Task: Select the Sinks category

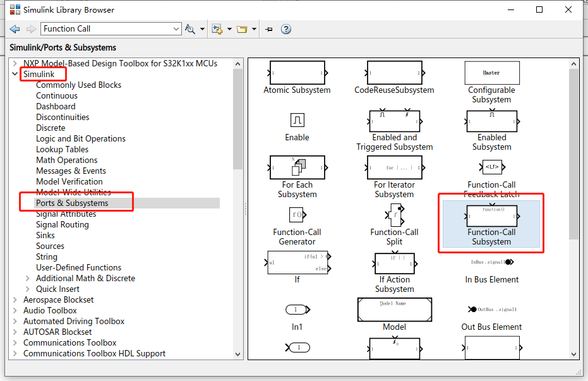Action: (x=45, y=235)
